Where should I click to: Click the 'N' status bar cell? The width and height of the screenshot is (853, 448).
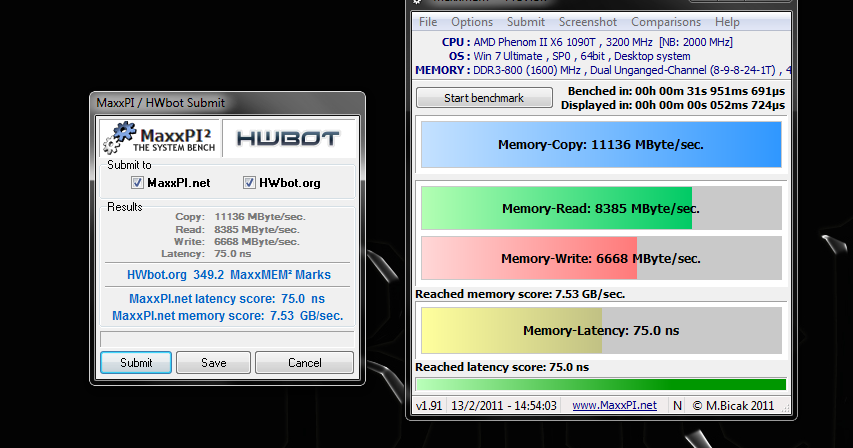tap(677, 405)
